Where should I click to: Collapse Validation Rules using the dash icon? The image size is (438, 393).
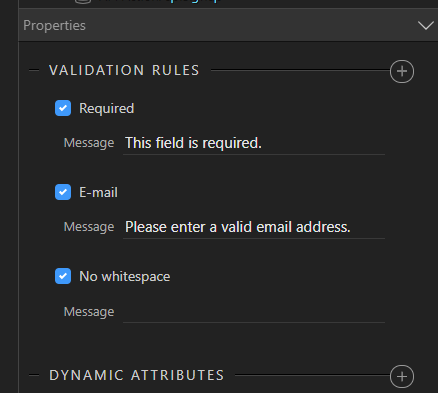(x=34, y=70)
